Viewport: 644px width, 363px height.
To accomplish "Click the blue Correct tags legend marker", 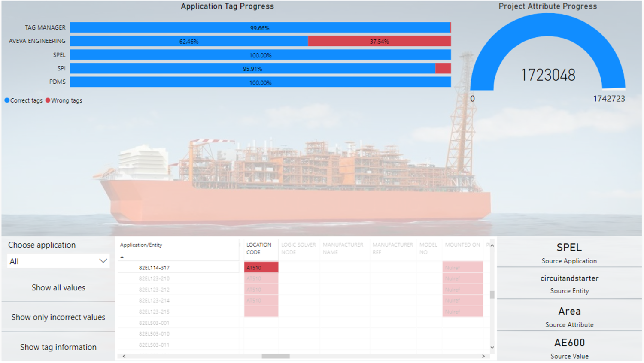I will 7,100.
